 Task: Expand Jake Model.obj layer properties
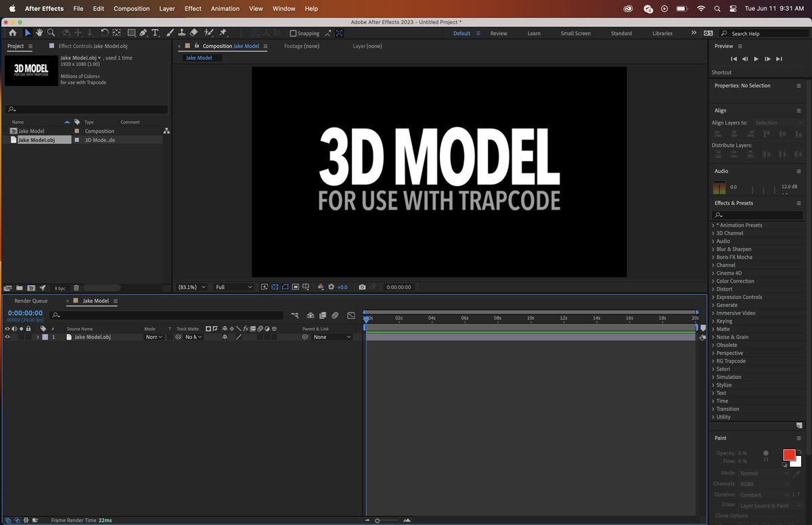pos(38,337)
